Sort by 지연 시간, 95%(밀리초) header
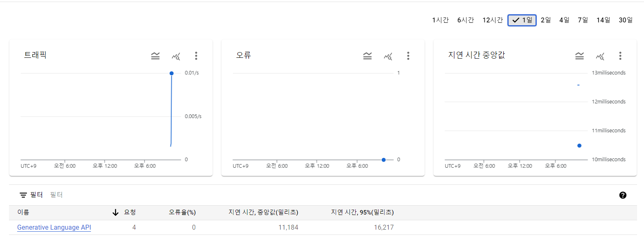Image resolution: width=644 pixels, height=239 pixels. [x=363, y=213]
